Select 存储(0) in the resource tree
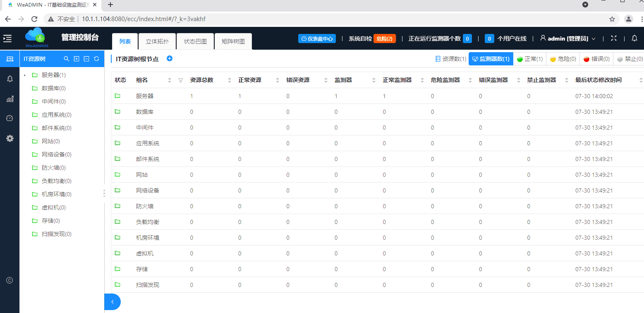 pyautogui.click(x=51, y=221)
